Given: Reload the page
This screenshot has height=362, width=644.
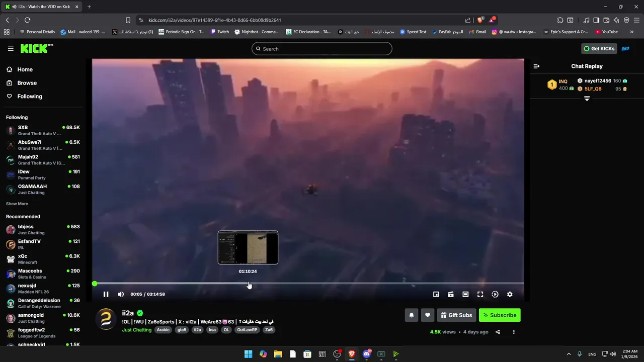Looking at the screenshot, I should 27,20.
